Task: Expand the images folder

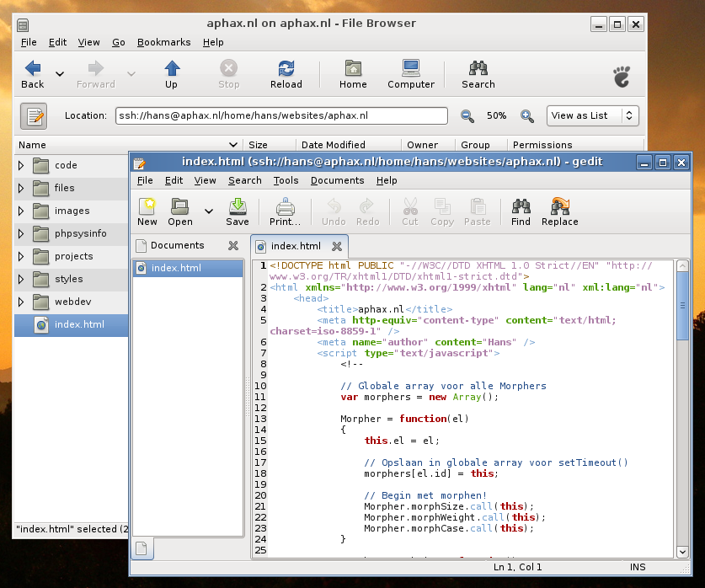Action: (x=21, y=211)
